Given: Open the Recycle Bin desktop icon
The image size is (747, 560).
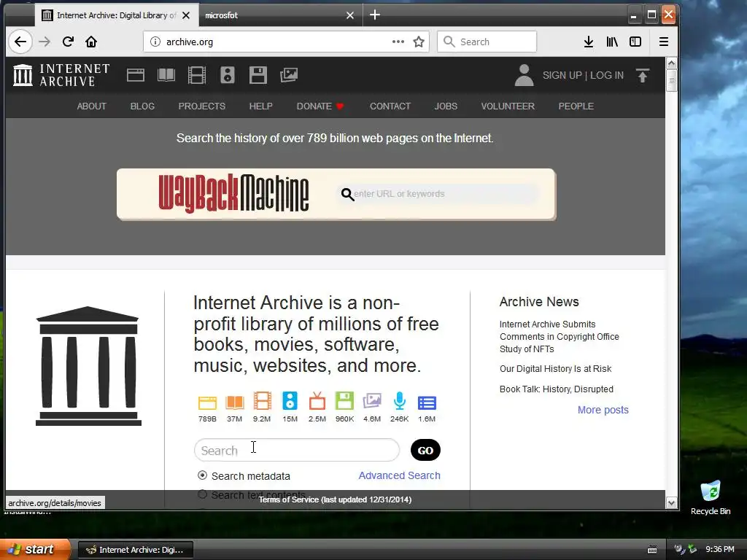Looking at the screenshot, I should click(x=711, y=498).
